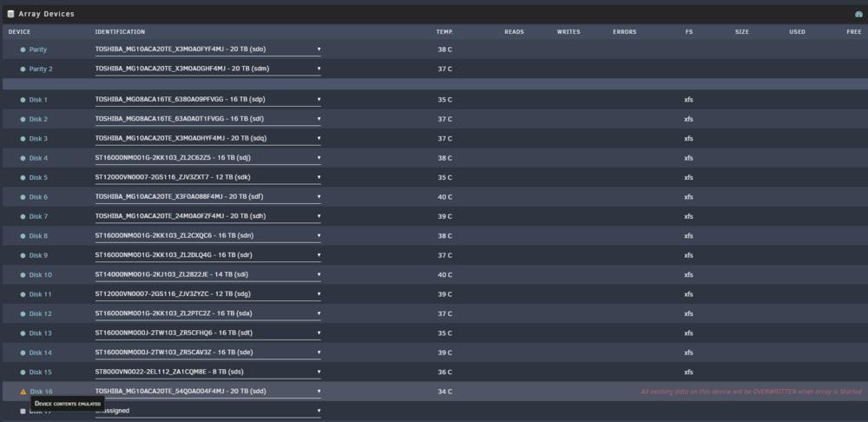Click the OVERWRITTEN warning message on Disk 16
Viewport: 868px width, 422px height.
click(751, 392)
